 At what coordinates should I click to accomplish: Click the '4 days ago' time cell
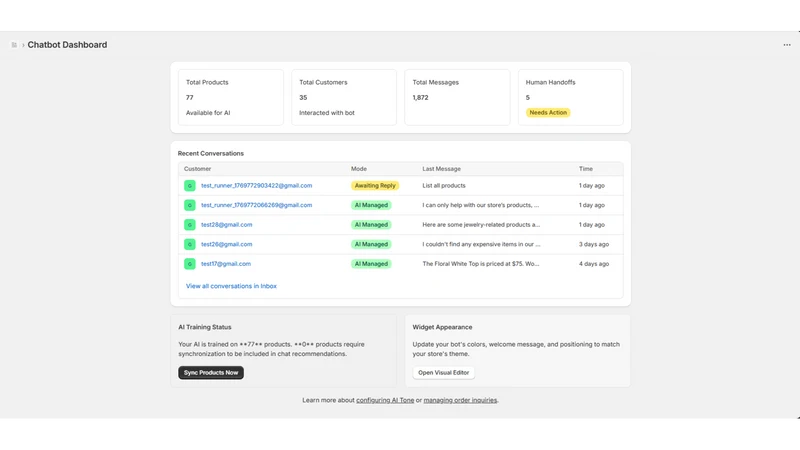point(594,264)
